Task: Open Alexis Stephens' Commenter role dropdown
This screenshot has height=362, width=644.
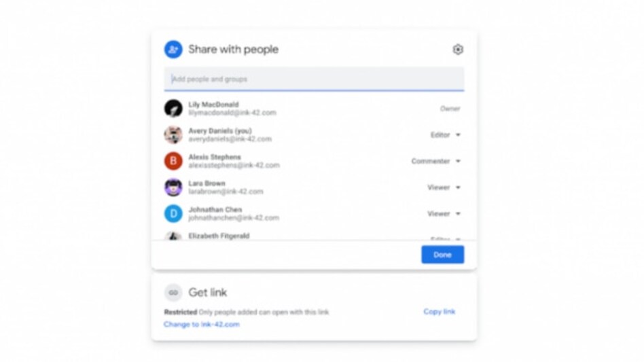Action: [436, 161]
